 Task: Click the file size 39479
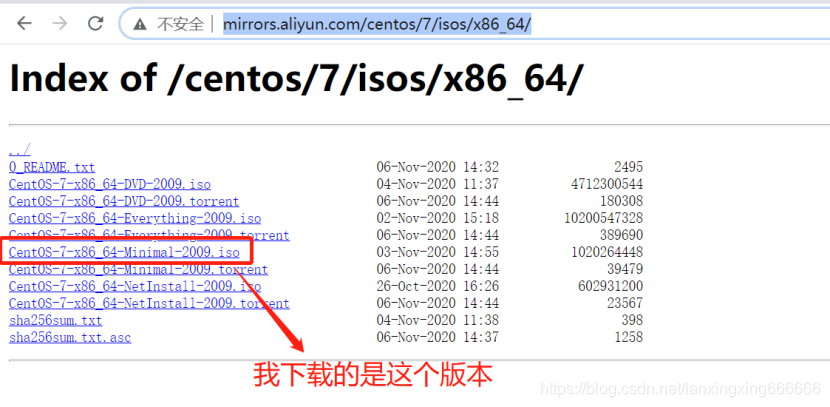[625, 269]
